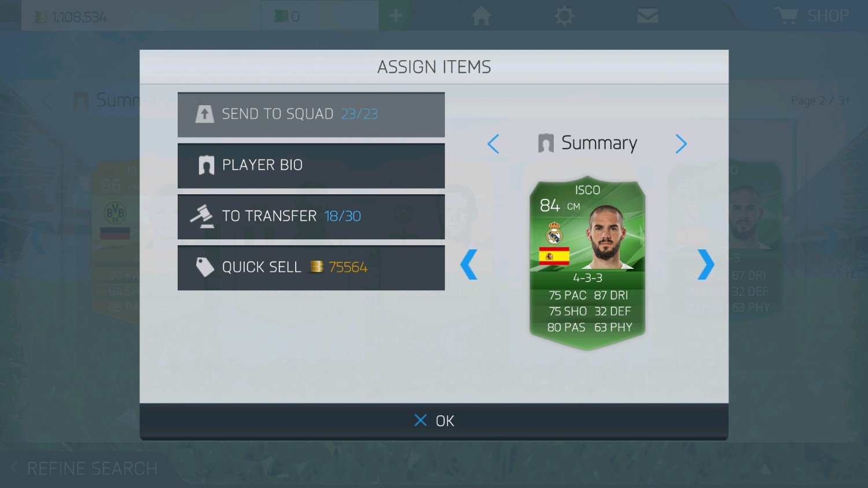Click the X icon beside OK
Viewport: 868px width, 488px height.
pyautogui.click(x=421, y=420)
